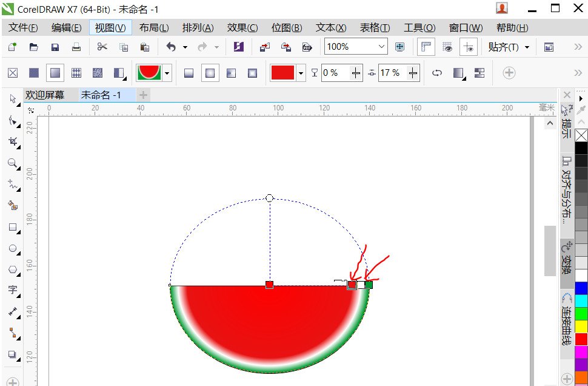Screen dimensions: 588x386
Task: Click the Copy icon
Action: pyautogui.click(x=124, y=47)
